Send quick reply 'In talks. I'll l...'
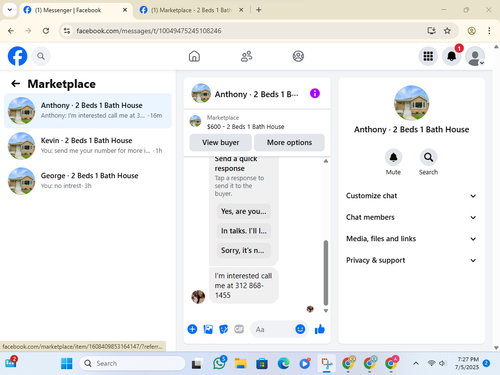The height and width of the screenshot is (375, 500). pos(244,231)
